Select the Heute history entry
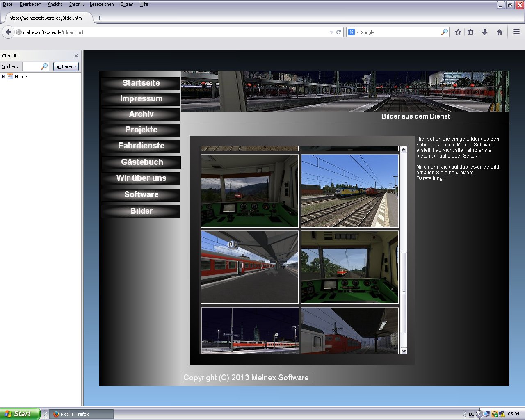 click(21, 77)
